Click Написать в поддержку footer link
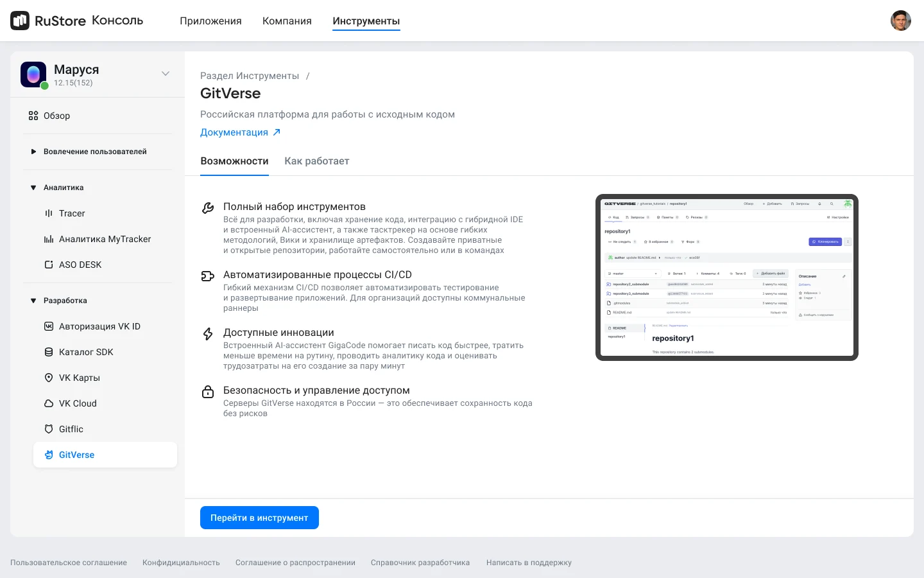The width and height of the screenshot is (924, 578). point(529,563)
